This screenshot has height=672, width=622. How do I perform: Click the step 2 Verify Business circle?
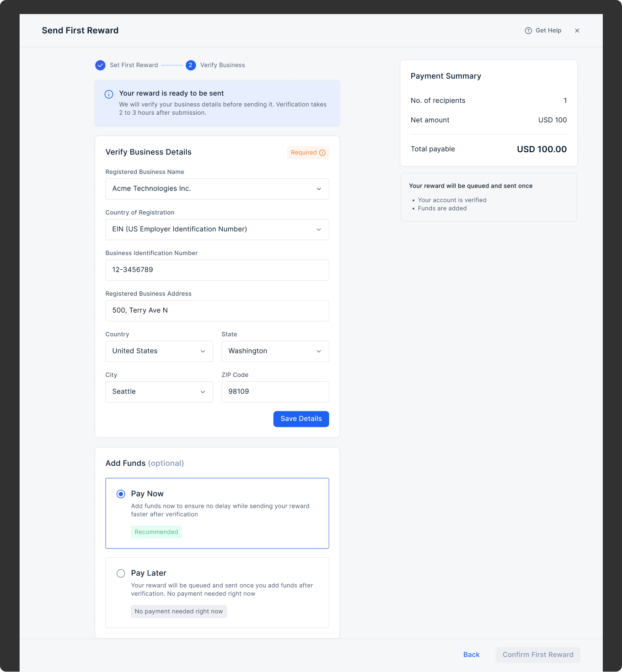[x=191, y=65]
